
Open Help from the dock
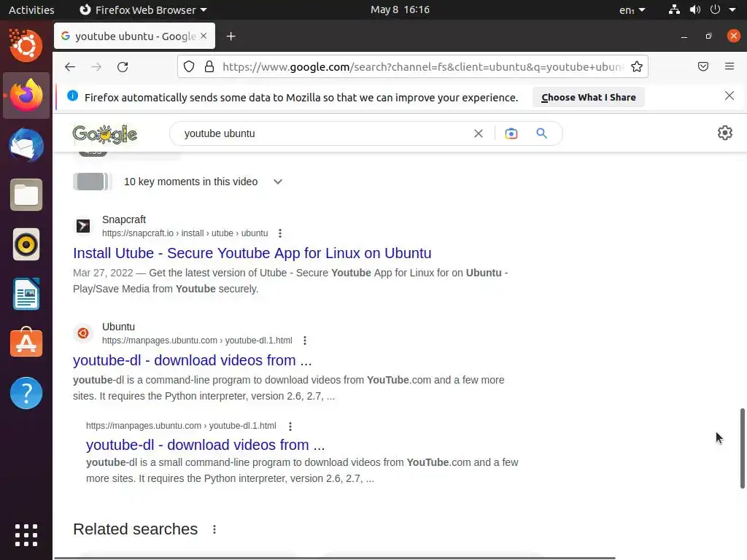tap(26, 393)
